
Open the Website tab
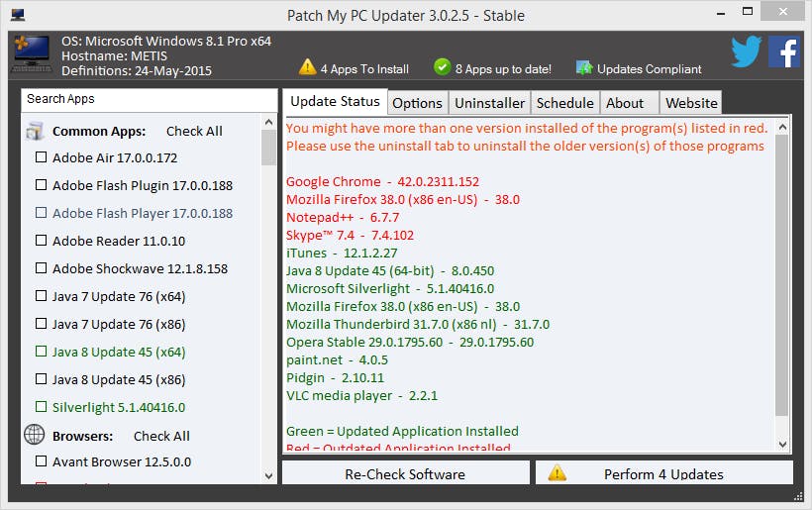691,103
